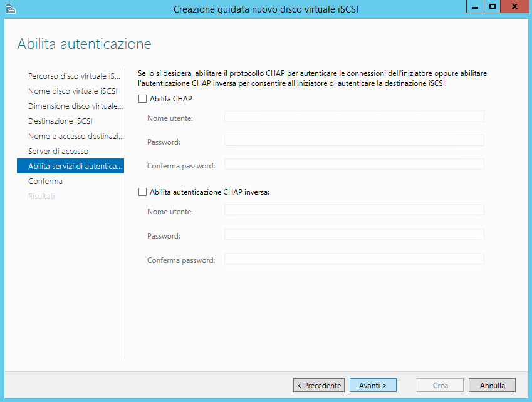
Task: Go to the Conferma step
Action: (x=45, y=182)
